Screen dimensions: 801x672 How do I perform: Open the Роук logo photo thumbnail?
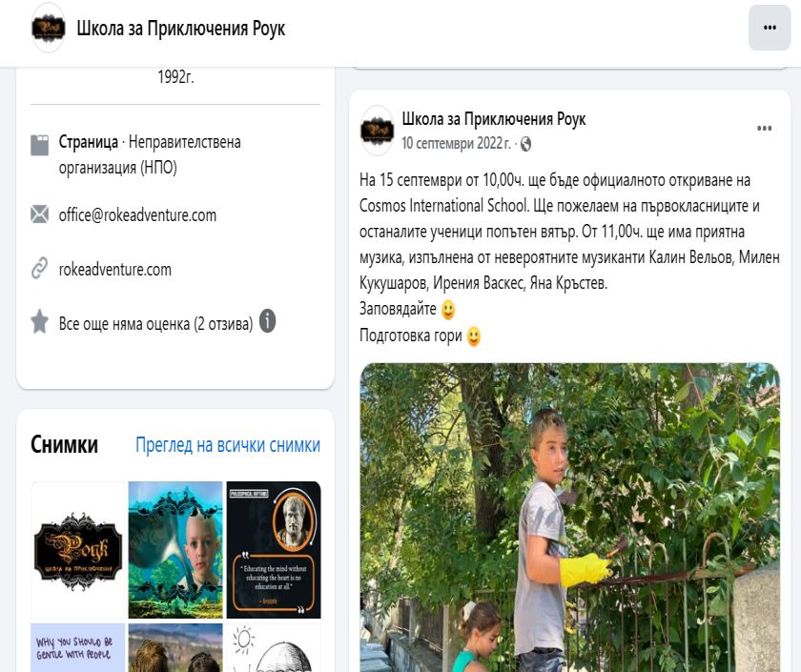78,550
